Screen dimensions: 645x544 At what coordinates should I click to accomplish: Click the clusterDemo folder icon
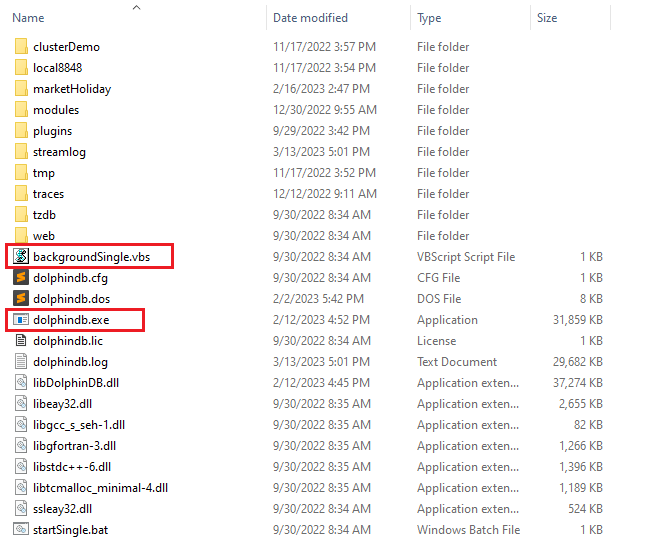21,47
